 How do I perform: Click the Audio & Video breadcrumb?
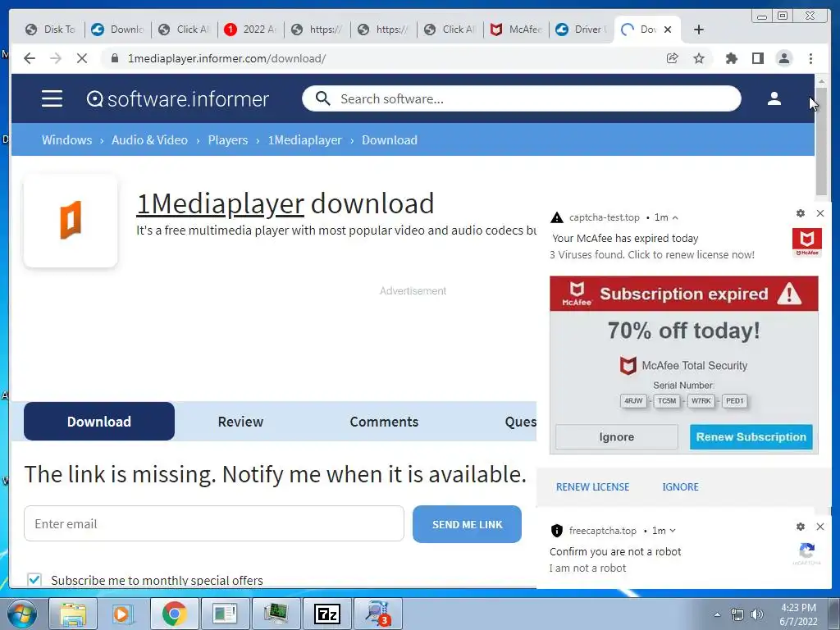(x=149, y=139)
